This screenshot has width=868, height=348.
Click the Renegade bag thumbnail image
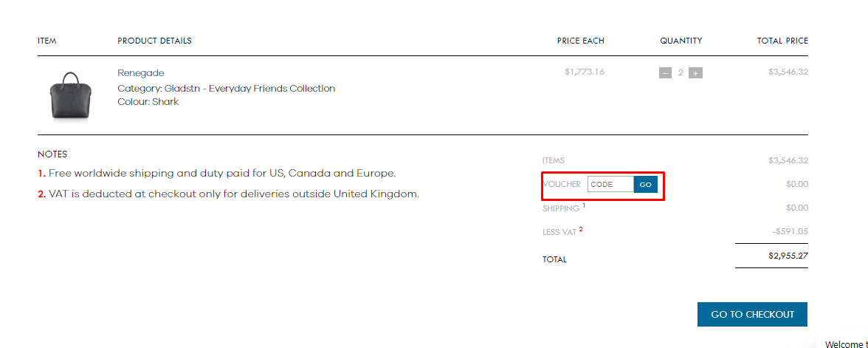[x=70, y=95]
